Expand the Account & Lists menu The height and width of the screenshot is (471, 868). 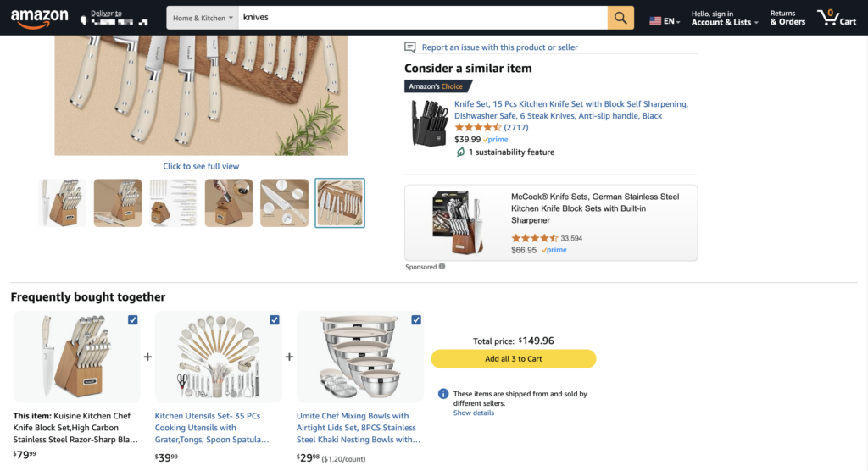click(724, 18)
